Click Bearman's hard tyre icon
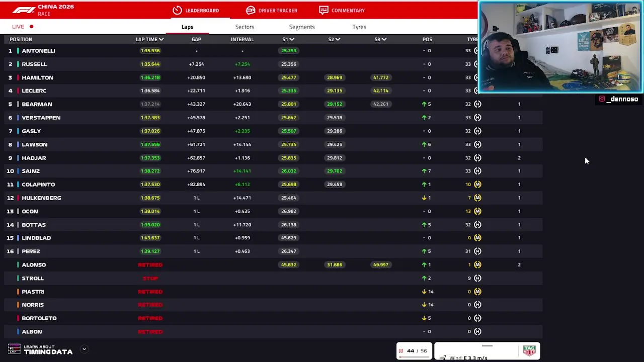The width and height of the screenshot is (644, 362). tap(477, 104)
